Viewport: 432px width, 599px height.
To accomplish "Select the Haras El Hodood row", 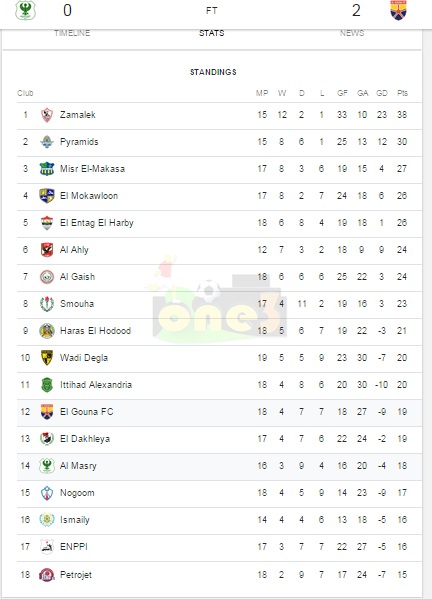I will click(219, 331).
